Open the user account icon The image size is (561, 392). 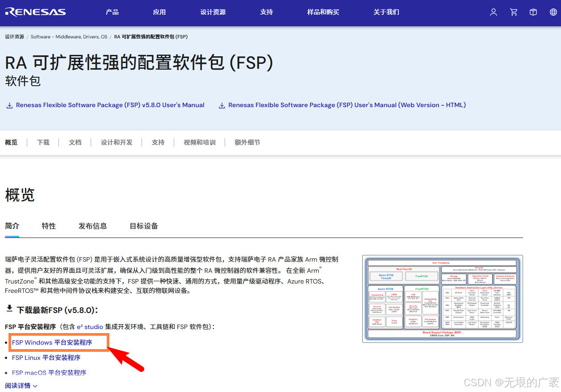(x=494, y=12)
